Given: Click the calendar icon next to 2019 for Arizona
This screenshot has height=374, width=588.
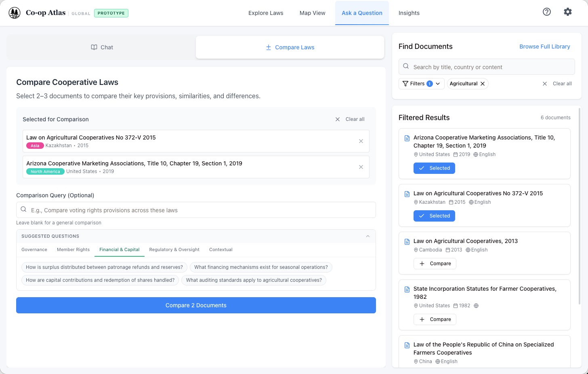Looking at the screenshot, I should tap(456, 154).
